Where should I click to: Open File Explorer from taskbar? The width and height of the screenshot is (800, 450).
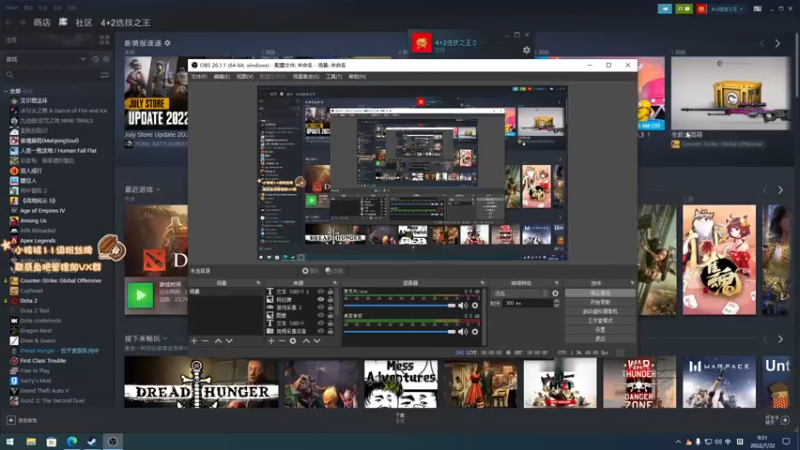click(31, 441)
